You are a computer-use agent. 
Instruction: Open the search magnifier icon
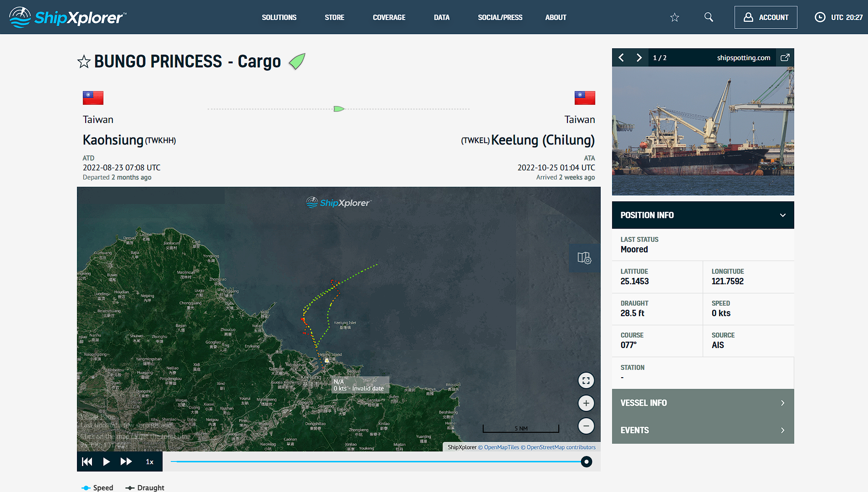(709, 17)
